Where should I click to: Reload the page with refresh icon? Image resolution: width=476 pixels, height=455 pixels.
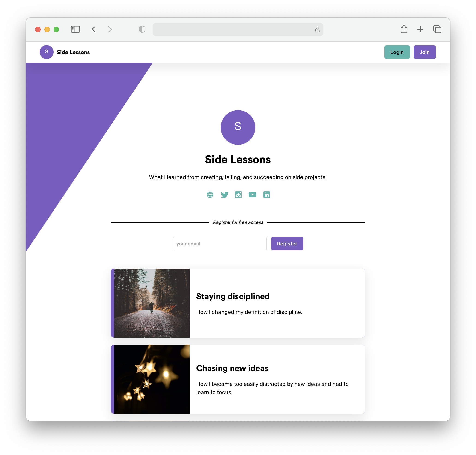[x=317, y=30]
